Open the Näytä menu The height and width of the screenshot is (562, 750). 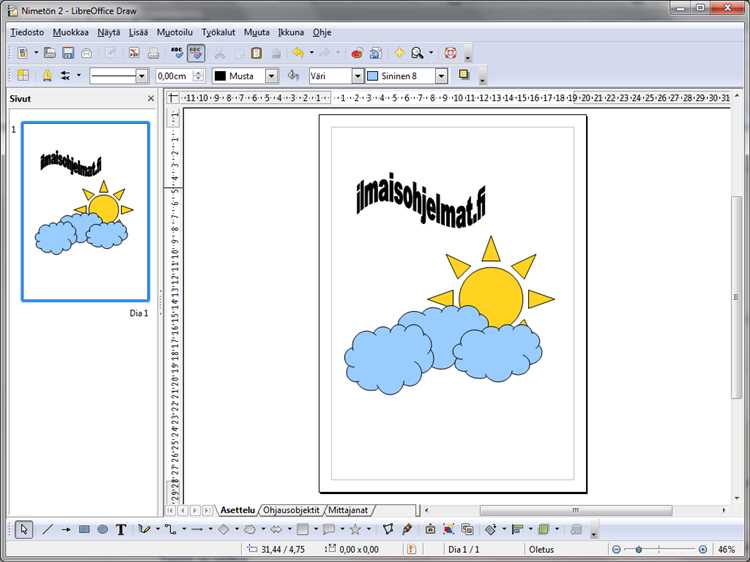[x=109, y=33]
